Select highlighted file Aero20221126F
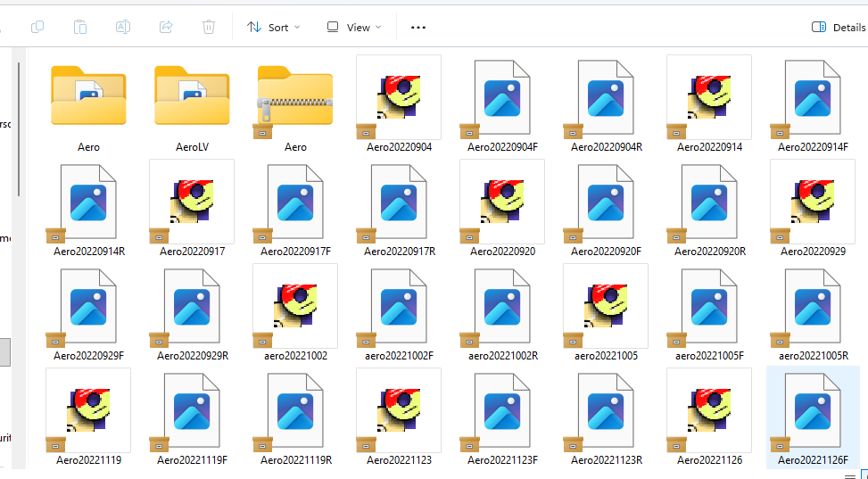The width and height of the screenshot is (868, 479). click(x=813, y=417)
